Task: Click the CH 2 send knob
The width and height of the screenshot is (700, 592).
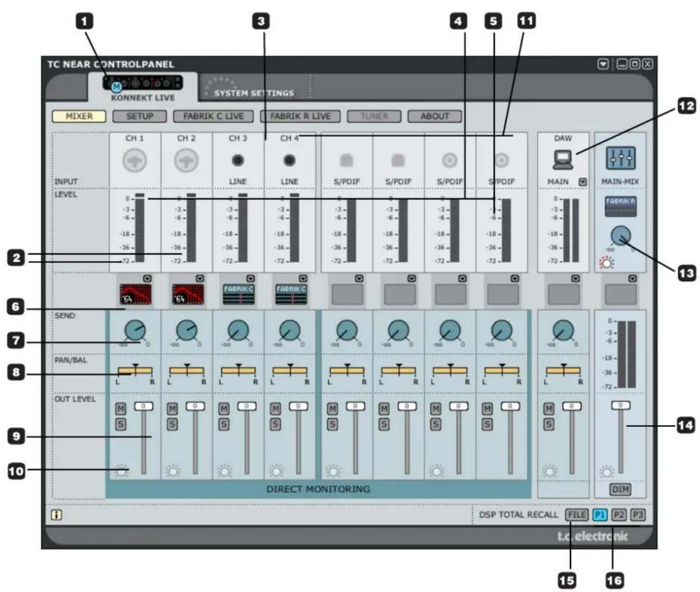Action: coord(187,331)
